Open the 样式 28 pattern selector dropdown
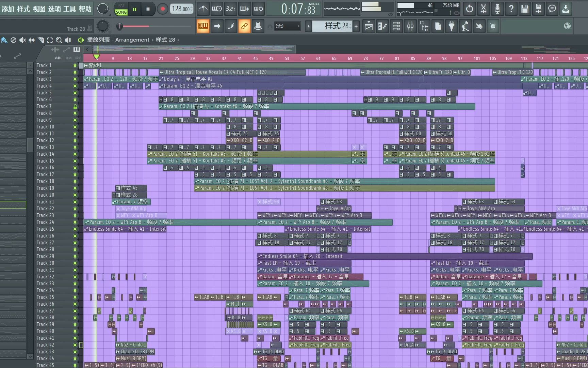 click(x=332, y=26)
